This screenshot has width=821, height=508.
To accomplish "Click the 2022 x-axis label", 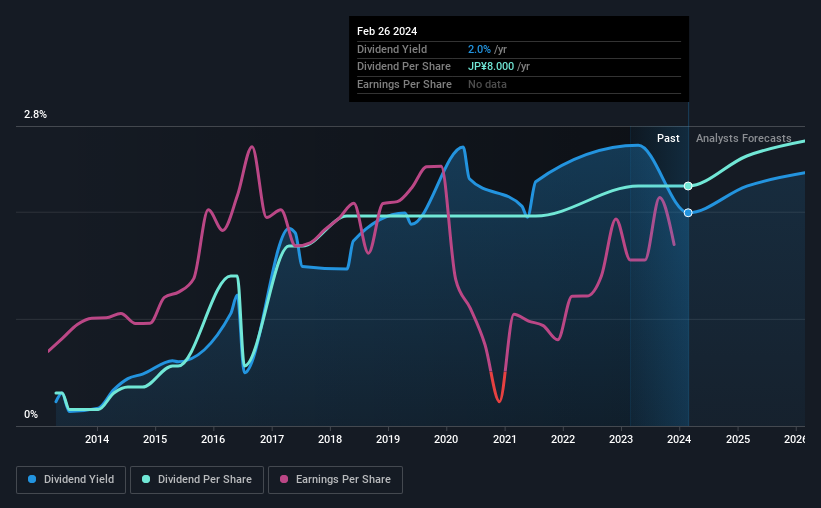I will (563, 439).
